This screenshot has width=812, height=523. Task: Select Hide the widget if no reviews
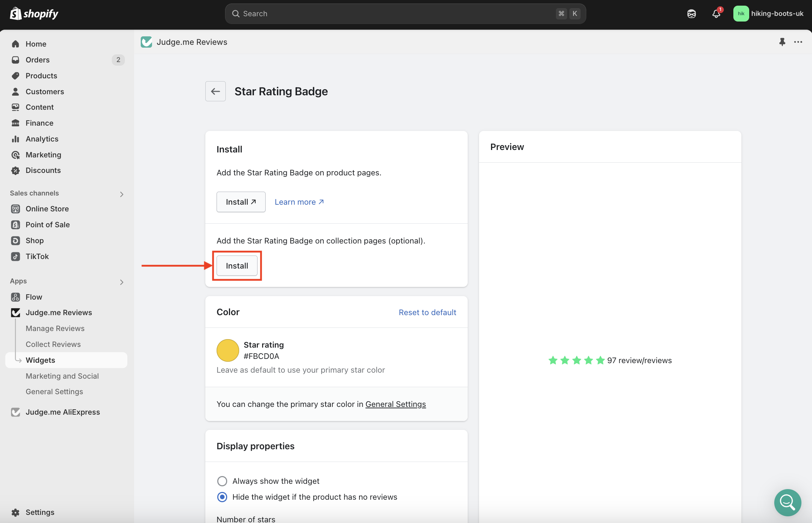point(222,497)
